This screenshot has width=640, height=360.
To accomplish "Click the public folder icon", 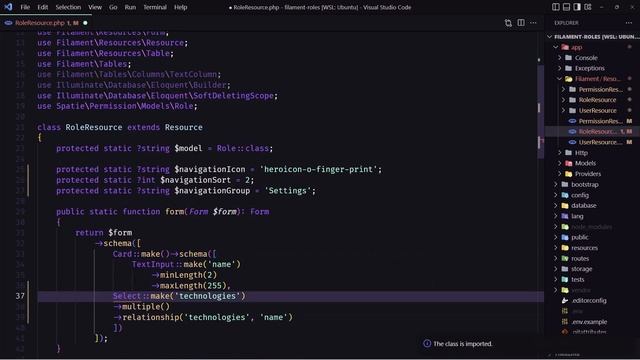I will coord(565,237).
